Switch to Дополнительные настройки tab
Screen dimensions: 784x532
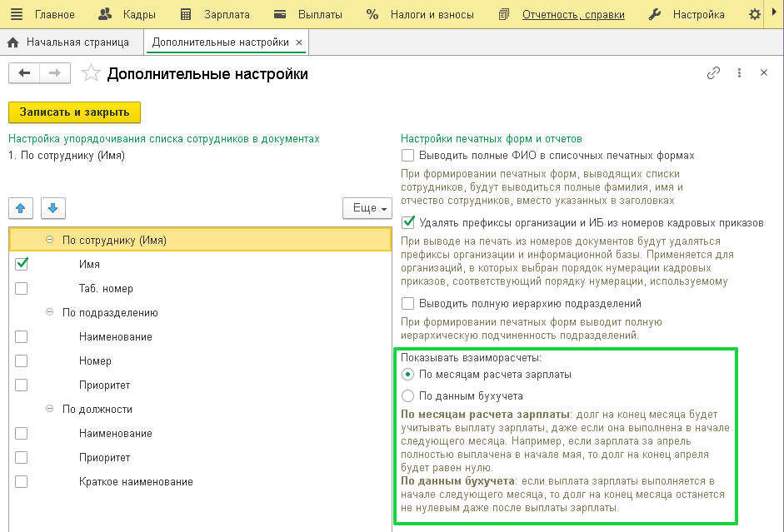[221, 42]
